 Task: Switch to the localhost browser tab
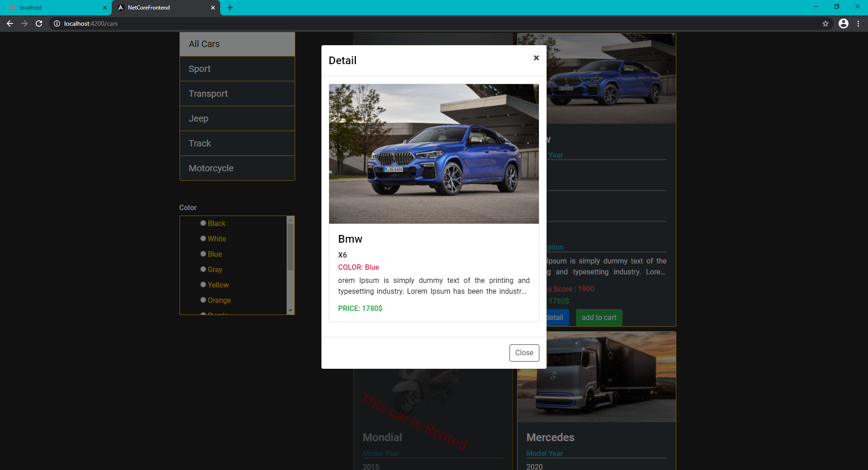[x=57, y=8]
